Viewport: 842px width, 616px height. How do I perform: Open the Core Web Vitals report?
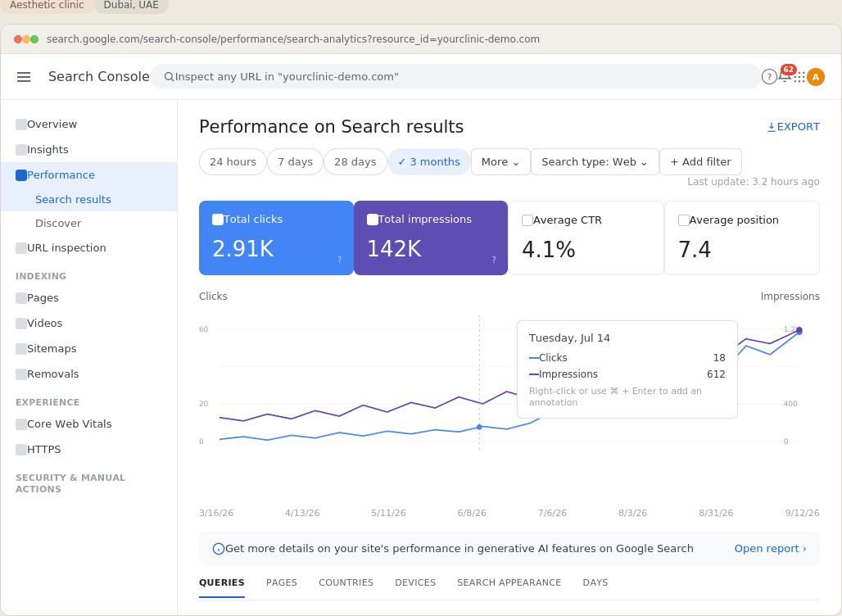click(89, 424)
